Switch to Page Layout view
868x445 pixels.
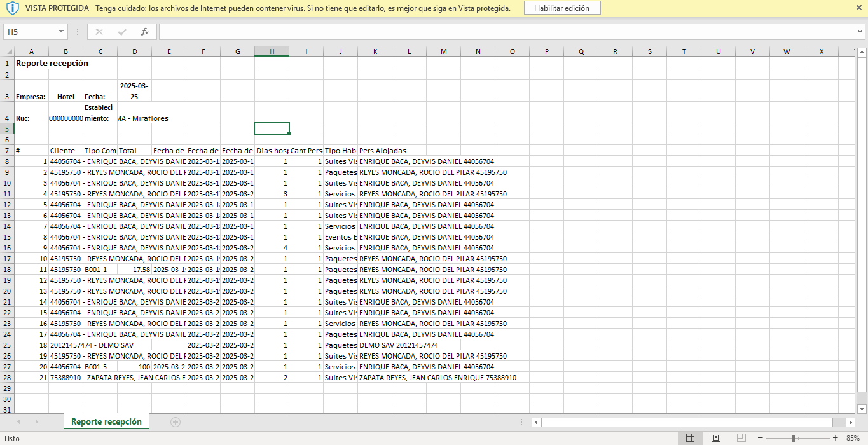click(x=715, y=438)
